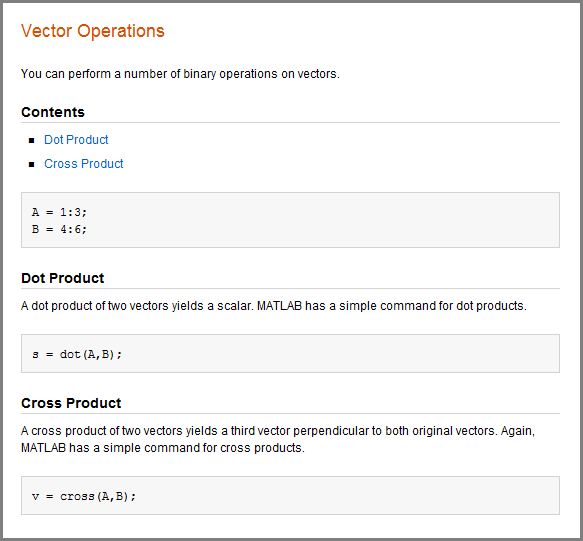Open the Dot Product contents link
The width and height of the screenshot is (583, 541).
click(76, 140)
